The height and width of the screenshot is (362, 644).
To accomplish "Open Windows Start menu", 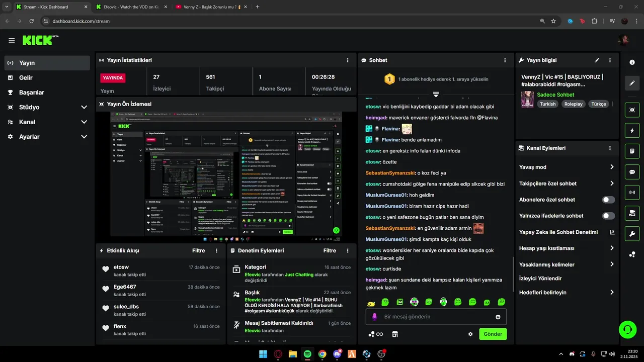I will point(263,354).
